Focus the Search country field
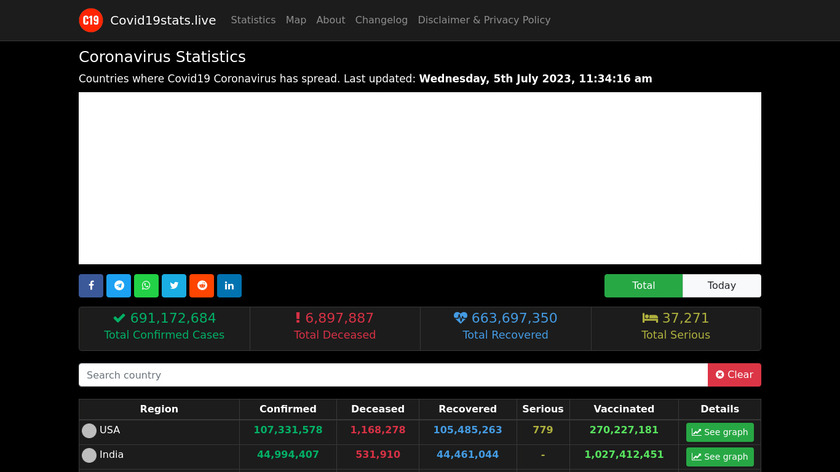840x472 pixels. [393, 375]
